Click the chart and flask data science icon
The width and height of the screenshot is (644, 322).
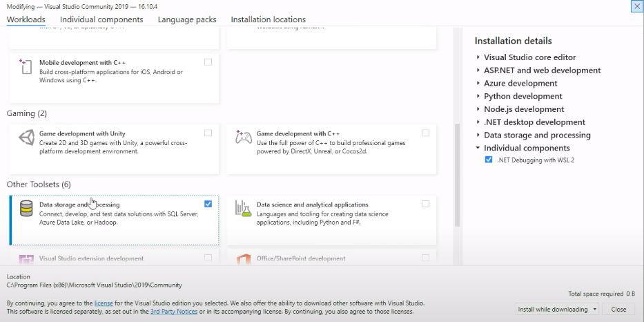[243, 209]
